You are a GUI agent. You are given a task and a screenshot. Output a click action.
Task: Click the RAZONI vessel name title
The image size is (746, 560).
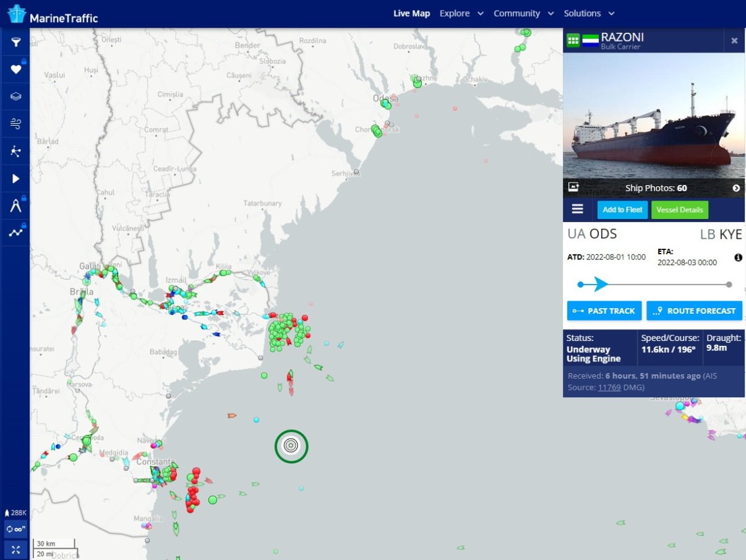tap(622, 37)
